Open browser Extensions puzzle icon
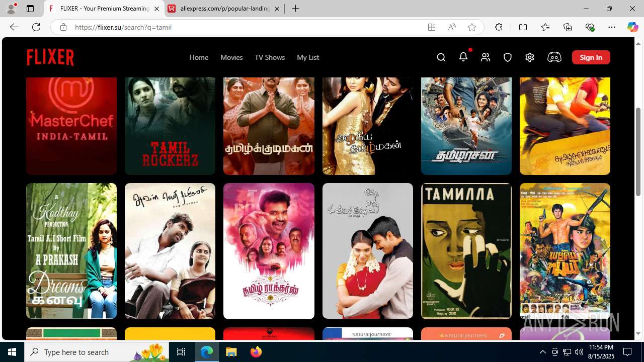The width and height of the screenshot is (644, 362). coord(499,27)
